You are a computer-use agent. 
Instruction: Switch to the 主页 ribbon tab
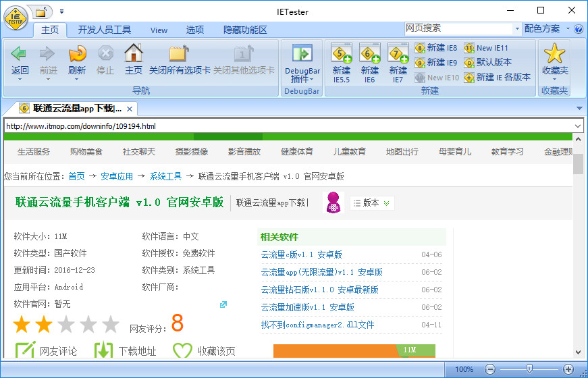pyautogui.click(x=50, y=30)
